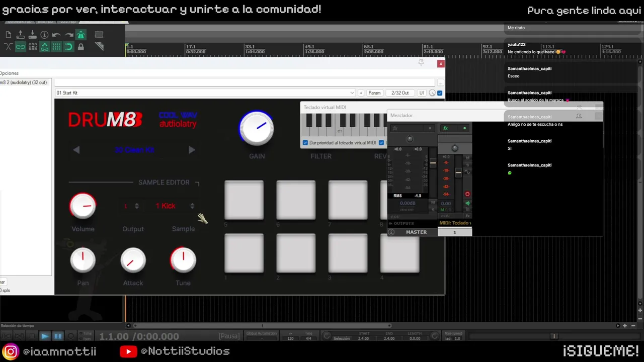The image size is (644, 362).
Task: Click the transport play button
Action: point(45,336)
